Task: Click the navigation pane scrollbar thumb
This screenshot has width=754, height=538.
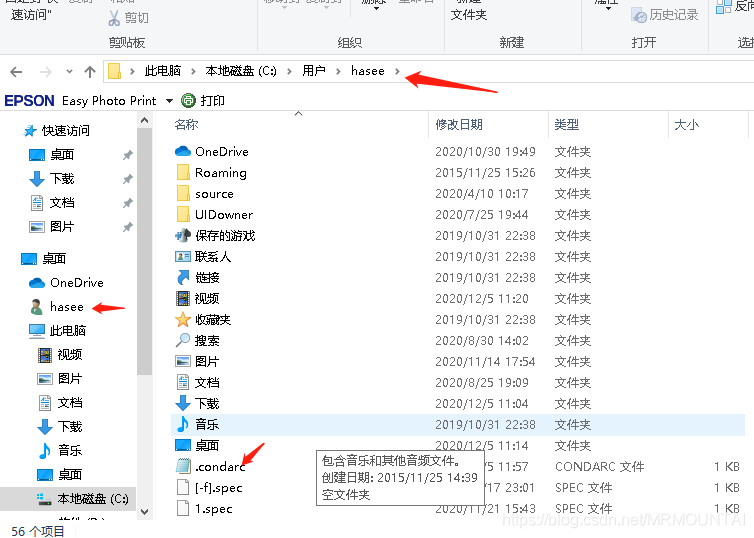Action: pyautogui.click(x=144, y=251)
